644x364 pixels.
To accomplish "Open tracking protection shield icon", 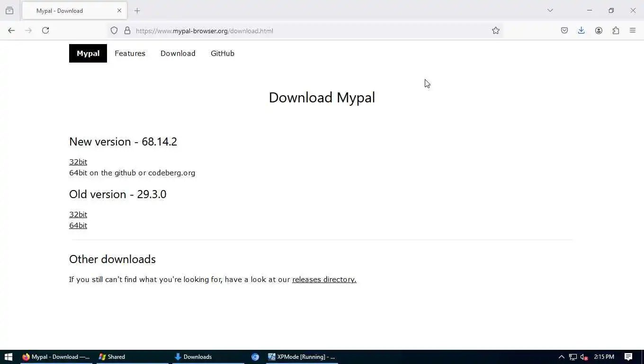I will tap(114, 31).
